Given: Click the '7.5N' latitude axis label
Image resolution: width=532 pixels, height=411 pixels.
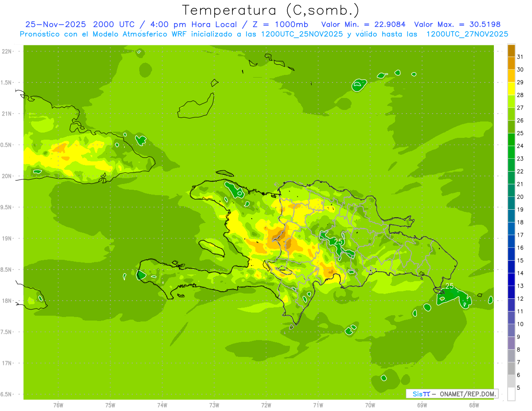Looking at the screenshot, I should pyautogui.click(x=7, y=332).
